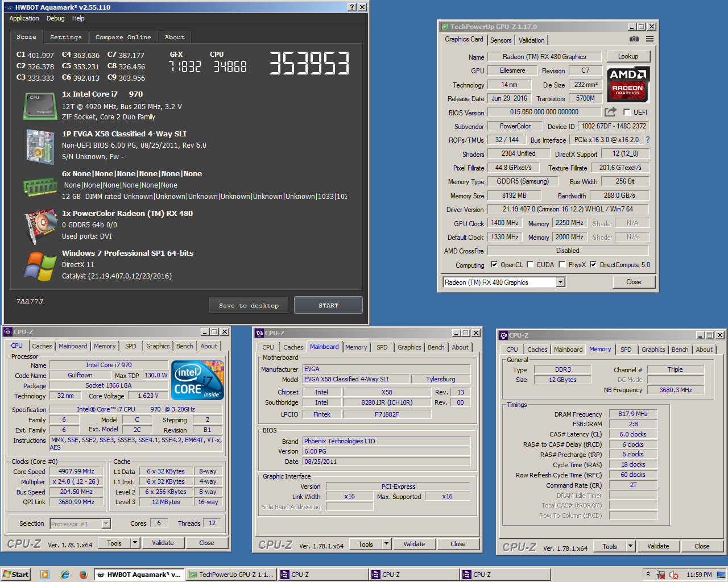Switch to the Settings tab in Aquamark

click(x=65, y=37)
